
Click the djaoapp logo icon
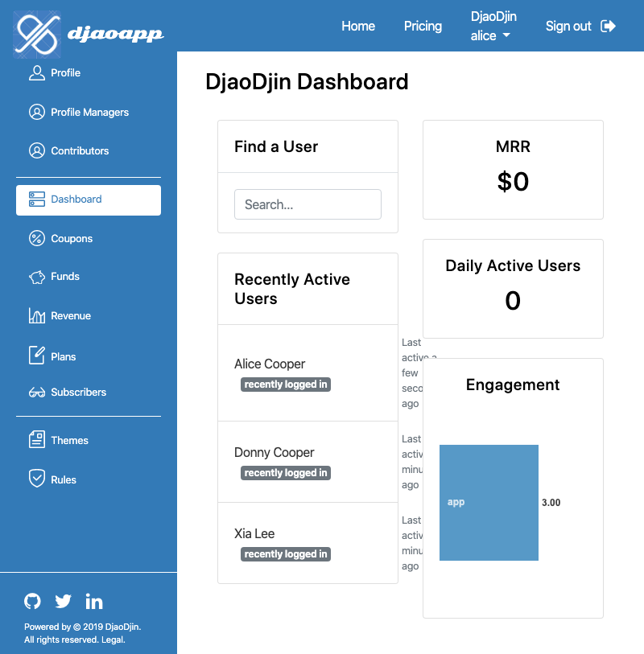point(37,35)
